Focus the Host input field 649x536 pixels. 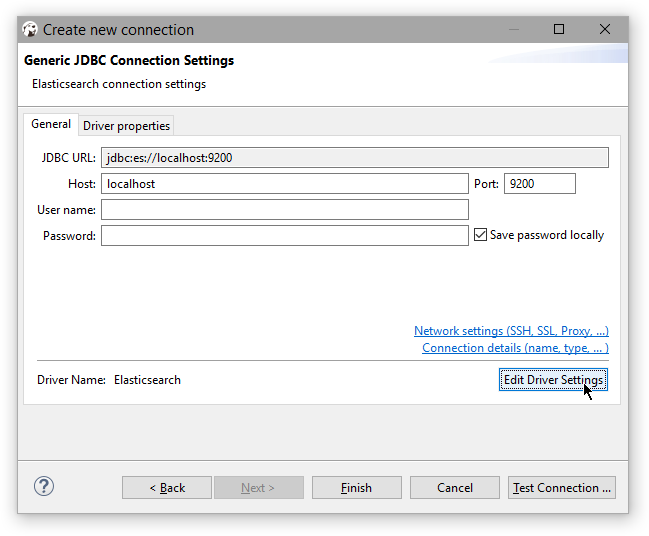[284, 184]
